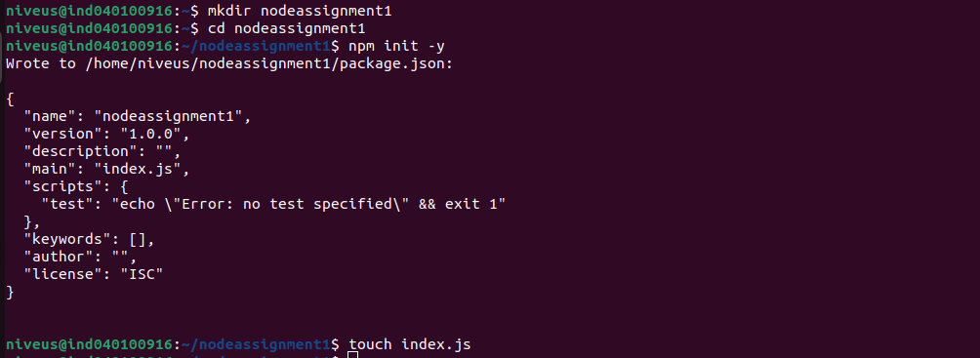Click the "touch index.js" command
Image resolution: width=980 pixels, height=358 pixels.
click(409, 344)
